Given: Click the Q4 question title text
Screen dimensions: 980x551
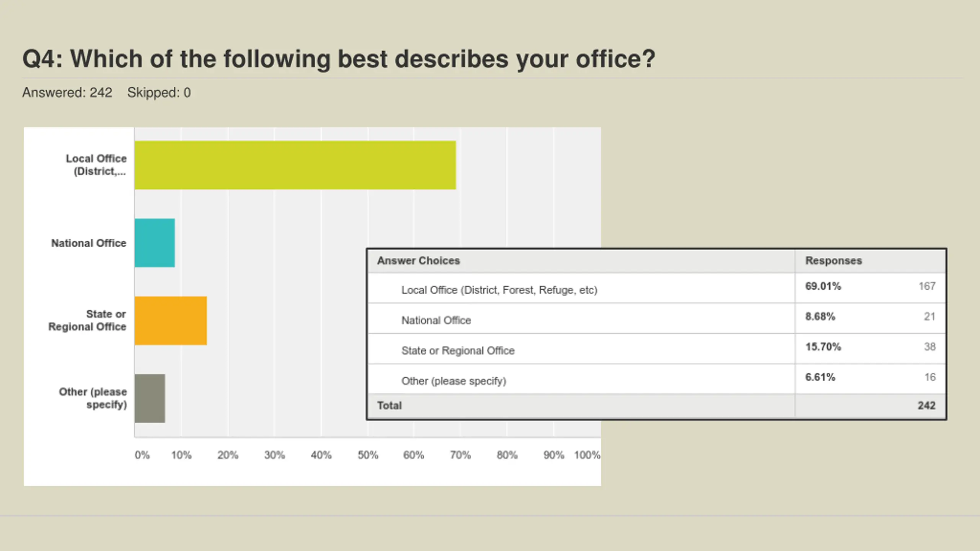Looking at the screenshot, I should point(339,59).
